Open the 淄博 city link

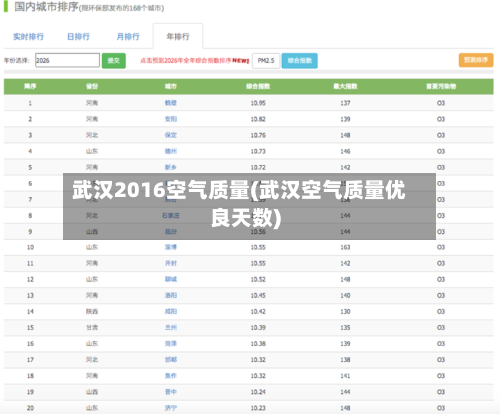171,247
